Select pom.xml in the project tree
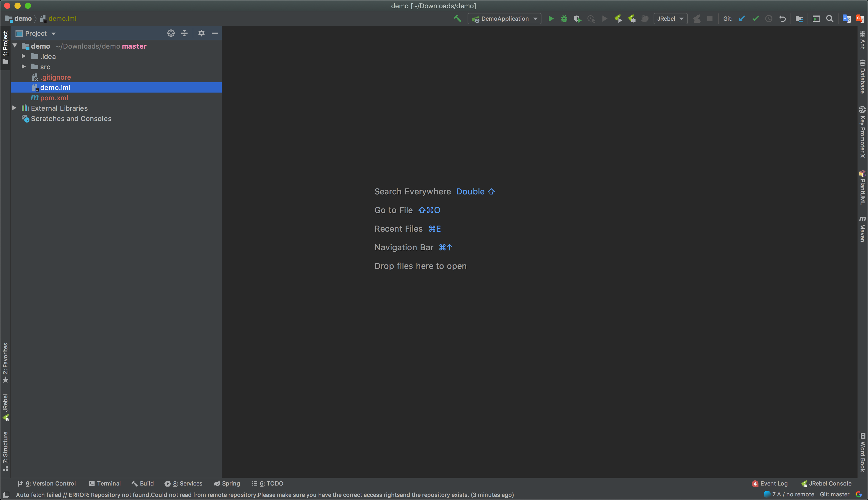The image size is (868, 500). (x=54, y=98)
